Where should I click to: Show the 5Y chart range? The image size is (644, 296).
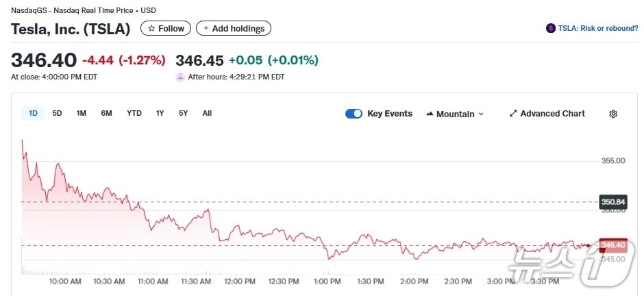183,113
